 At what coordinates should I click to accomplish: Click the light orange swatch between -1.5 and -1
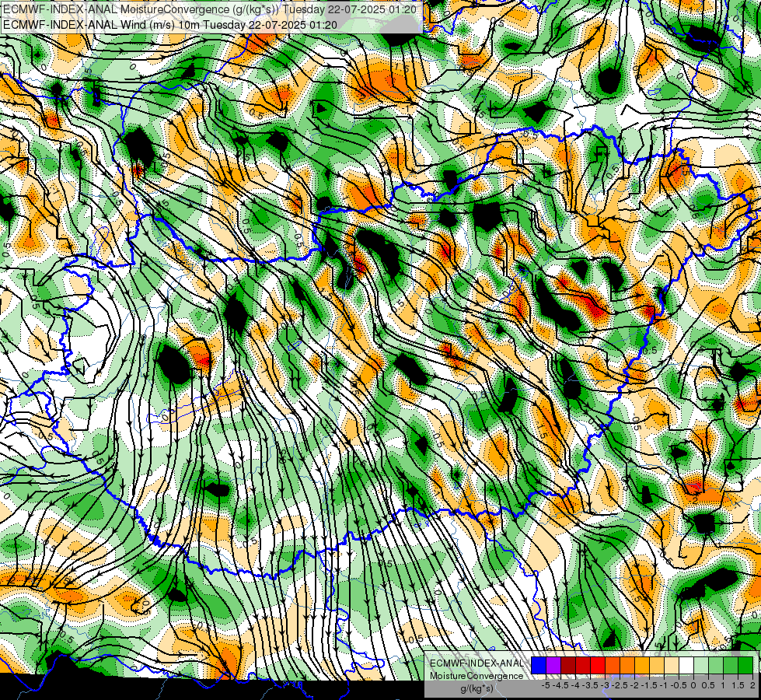(x=657, y=665)
